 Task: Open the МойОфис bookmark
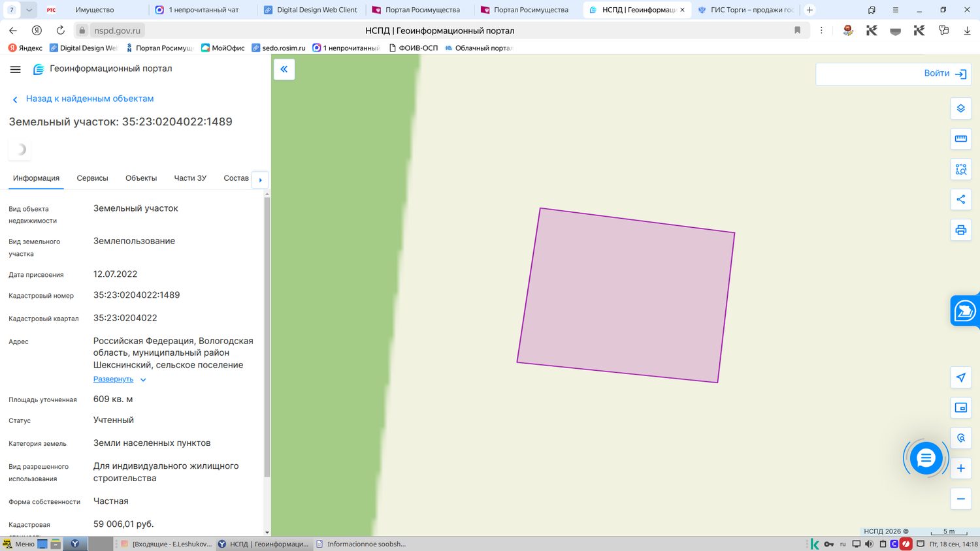click(x=223, y=48)
